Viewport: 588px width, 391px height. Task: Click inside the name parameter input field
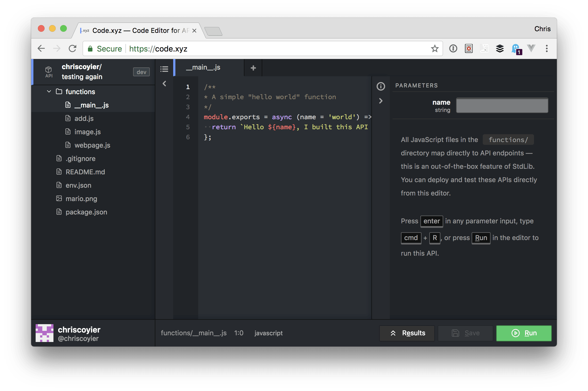click(x=502, y=105)
